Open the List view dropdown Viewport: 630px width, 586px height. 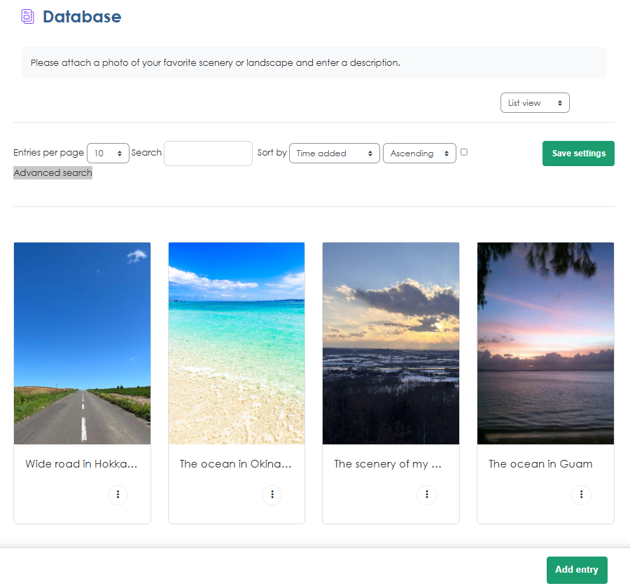[x=534, y=103]
